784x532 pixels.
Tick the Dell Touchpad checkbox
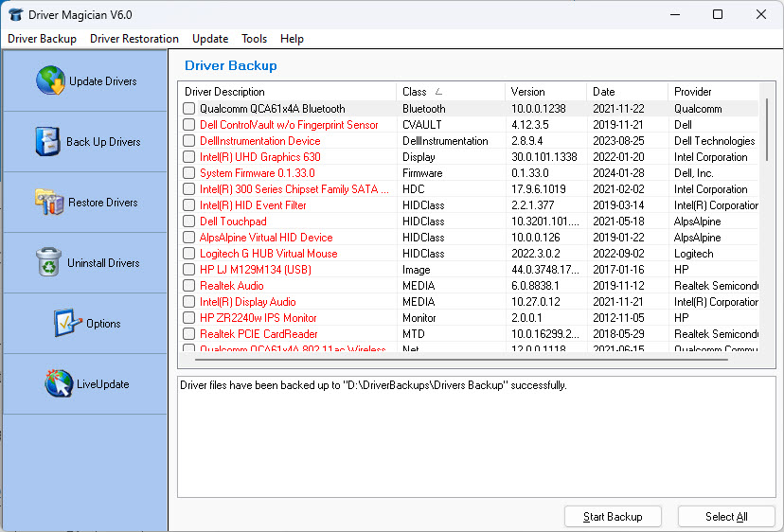pos(188,221)
